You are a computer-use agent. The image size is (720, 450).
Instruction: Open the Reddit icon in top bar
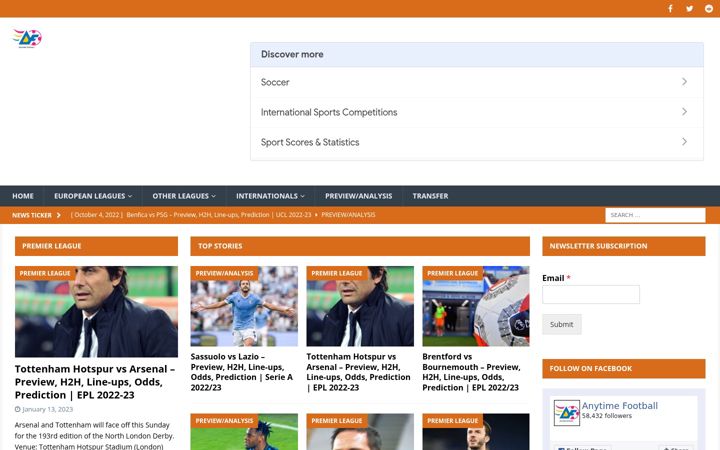[x=709, y=8]
